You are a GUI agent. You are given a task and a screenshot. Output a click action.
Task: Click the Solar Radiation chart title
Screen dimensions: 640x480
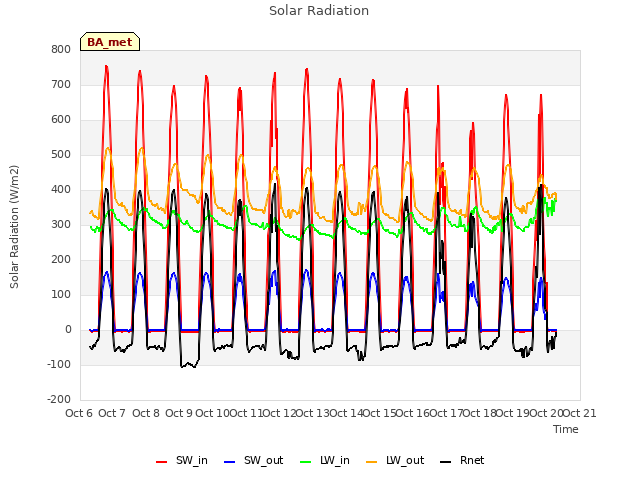click(319, 11)
